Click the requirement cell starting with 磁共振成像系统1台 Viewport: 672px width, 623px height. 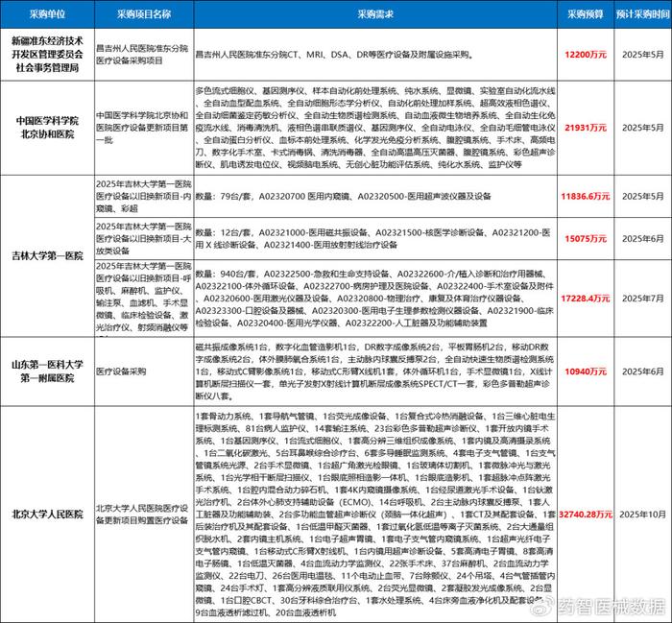point(375,371)
